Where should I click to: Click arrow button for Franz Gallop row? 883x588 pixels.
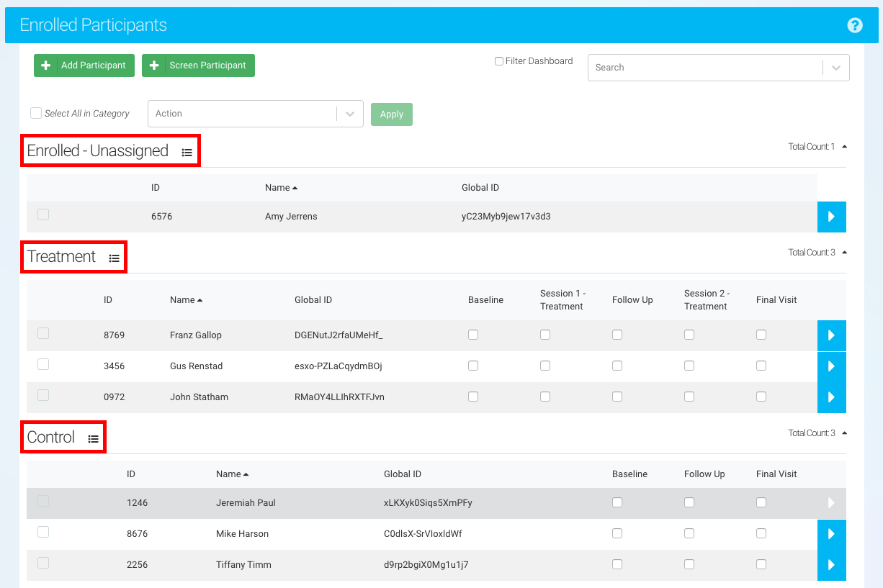click(x=831, y=335)
